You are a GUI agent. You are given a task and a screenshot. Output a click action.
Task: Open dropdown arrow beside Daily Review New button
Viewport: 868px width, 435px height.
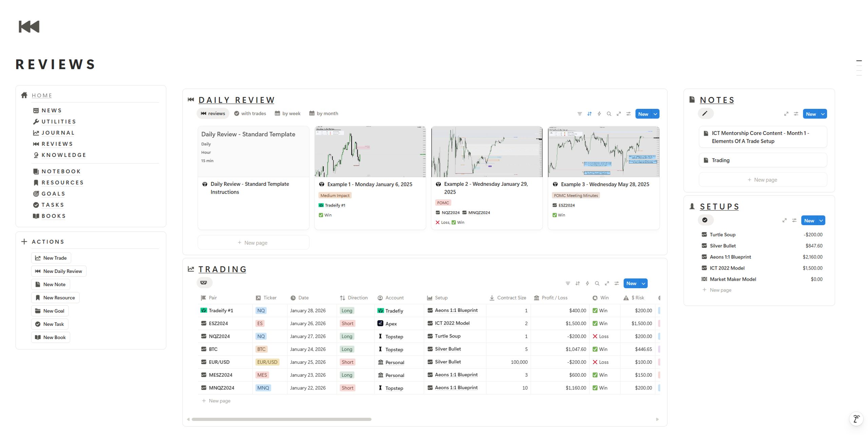pyautogui.click(x=656, y=114)
